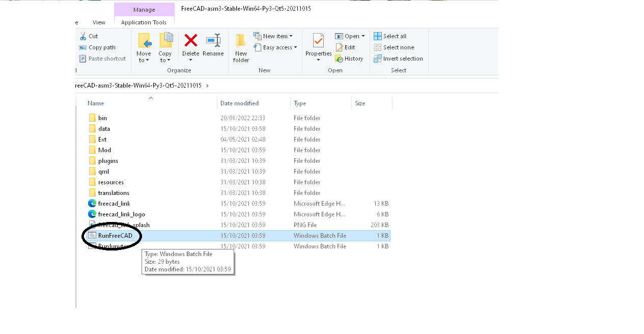Switch to the Manage tab
This screenshot has height=334, width=644.
pyautogui.click(x=144, y=10)
